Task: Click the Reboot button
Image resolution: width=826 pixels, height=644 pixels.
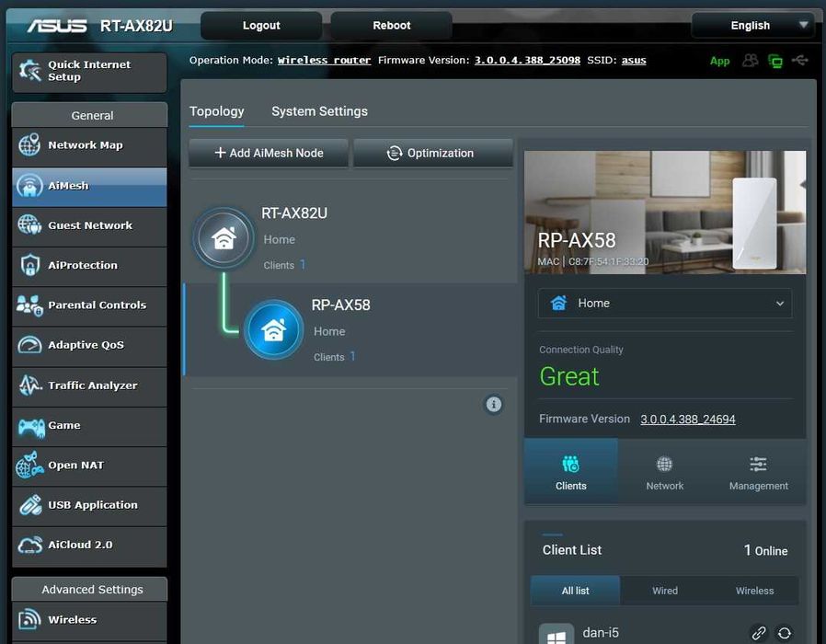Action: 392,25
